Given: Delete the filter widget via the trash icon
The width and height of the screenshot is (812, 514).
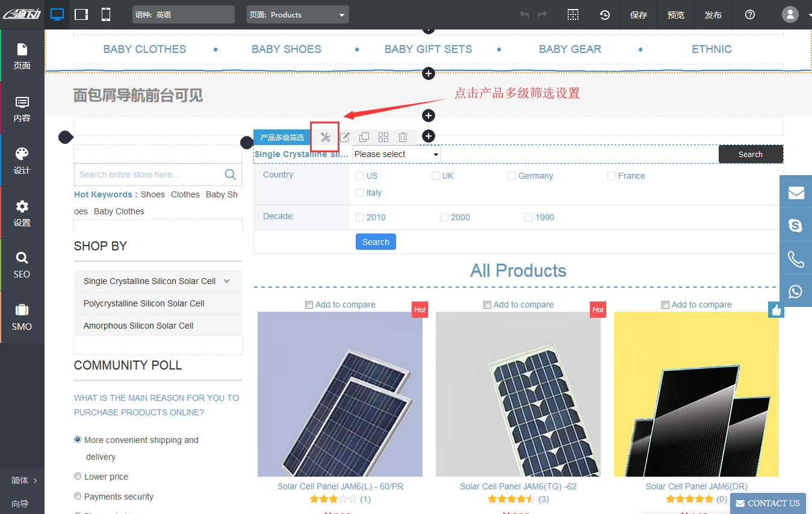Looking at the screenshot, I should 402,137.
